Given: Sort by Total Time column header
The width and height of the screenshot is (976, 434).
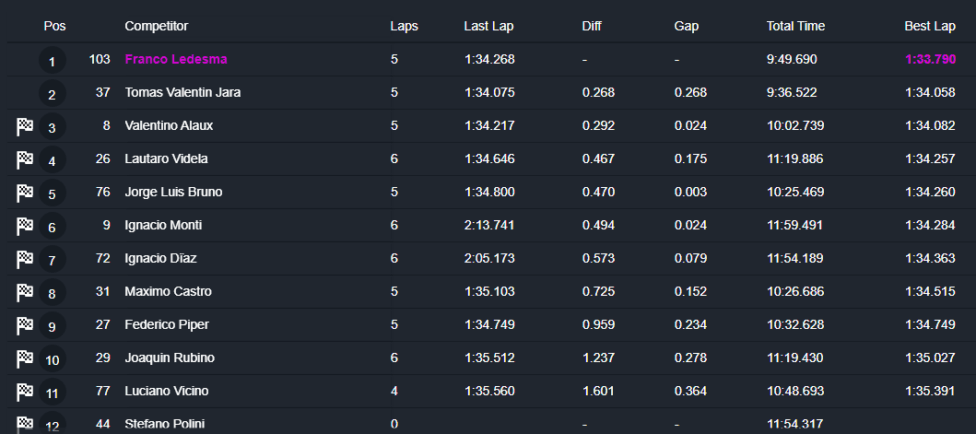Looking at the screenshot, I should pyautogui.click(x=795, y=26).
